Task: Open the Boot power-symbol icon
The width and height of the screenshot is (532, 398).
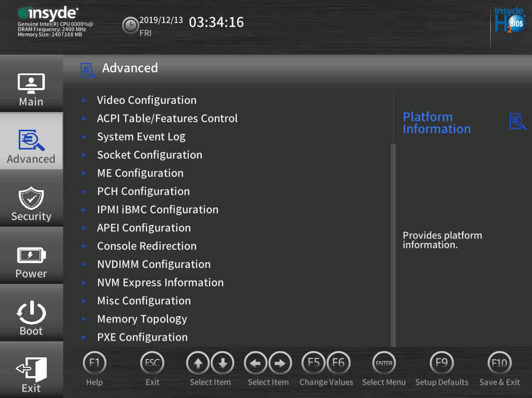Action: tap(31, 312)
